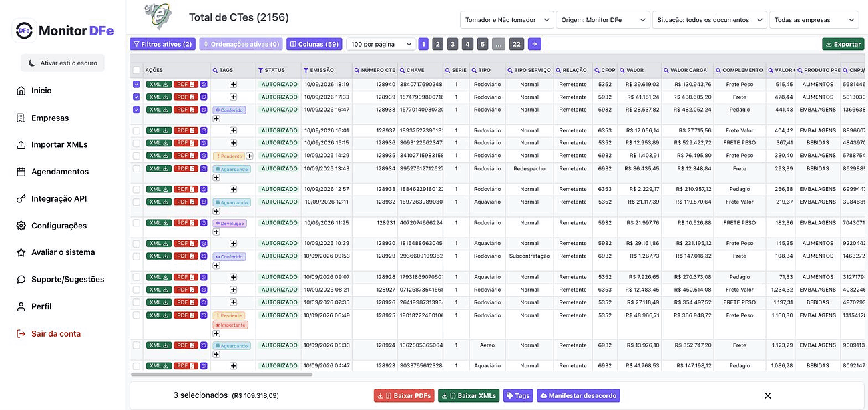
Task: Click Conferido tag on CTe 128938
Action: pyautogui.click(x=230, y=110)
